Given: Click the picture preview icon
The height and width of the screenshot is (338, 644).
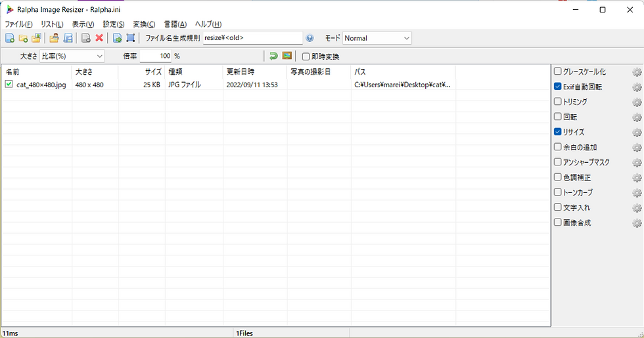Looking at the screenshot, I should point(287,56).
